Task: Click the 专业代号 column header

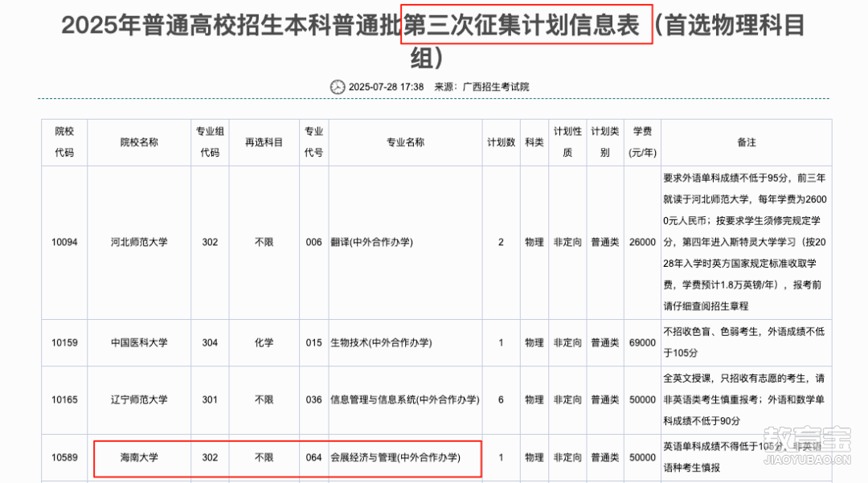Action: 314,142
